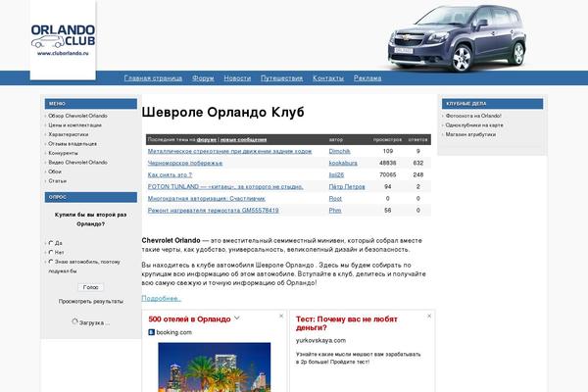Click 'новые сообщения' link in table header

coord(243,139)
